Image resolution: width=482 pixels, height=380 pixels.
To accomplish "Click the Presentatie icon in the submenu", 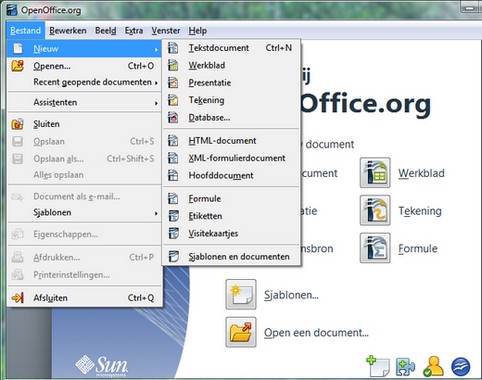I will pos(173,83).
